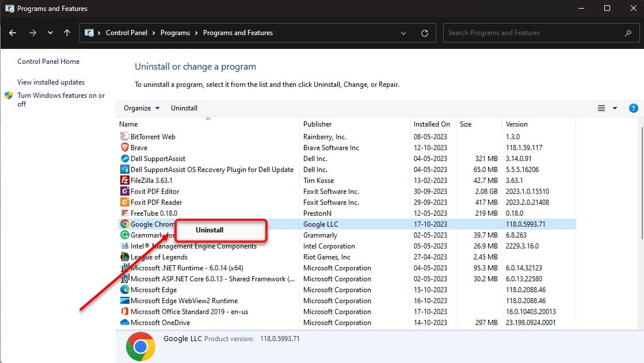Click the Microsoft Office Standard 2019 icon
This screenshot has height=363, width=644.
point(124,312)
